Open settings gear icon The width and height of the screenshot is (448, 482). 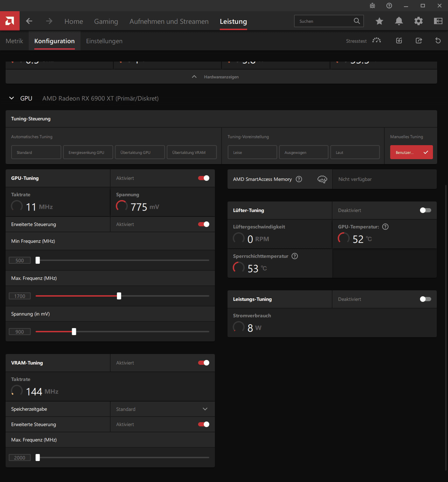tap(419, 21)
